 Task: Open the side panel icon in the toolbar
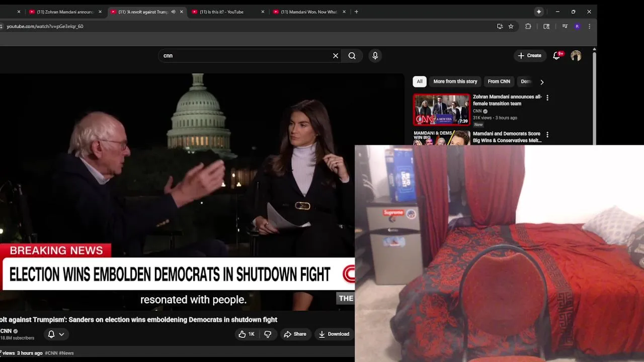pos(546,26)
